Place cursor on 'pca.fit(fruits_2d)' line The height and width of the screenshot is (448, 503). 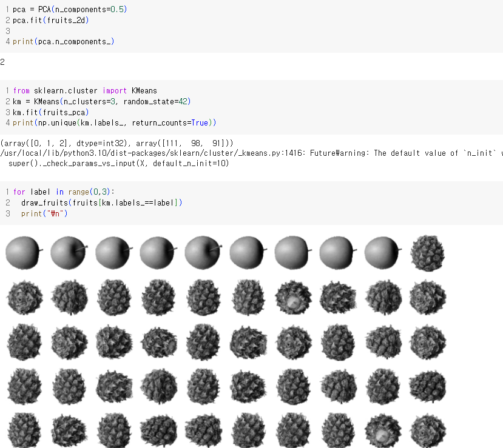(x=51, y=20)
